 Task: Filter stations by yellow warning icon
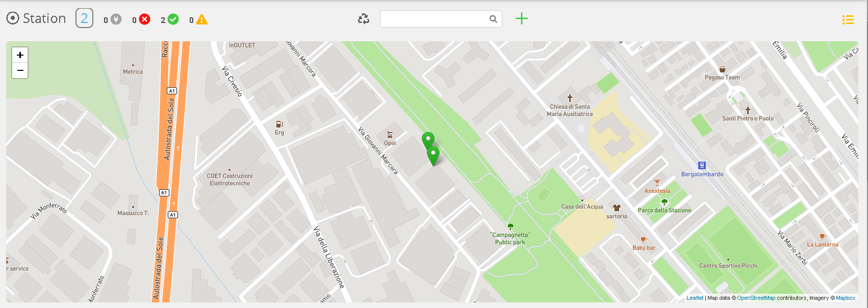[x=202, y=19]
